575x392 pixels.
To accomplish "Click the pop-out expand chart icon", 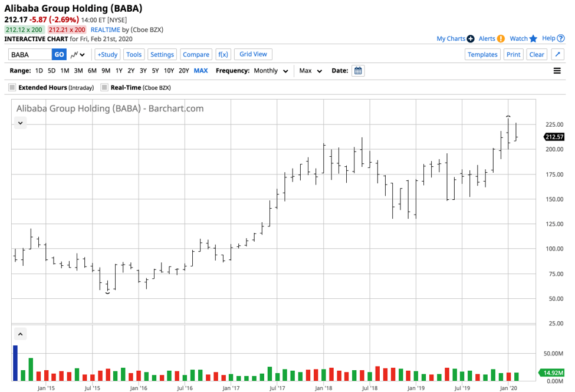I will coord(557,54).
